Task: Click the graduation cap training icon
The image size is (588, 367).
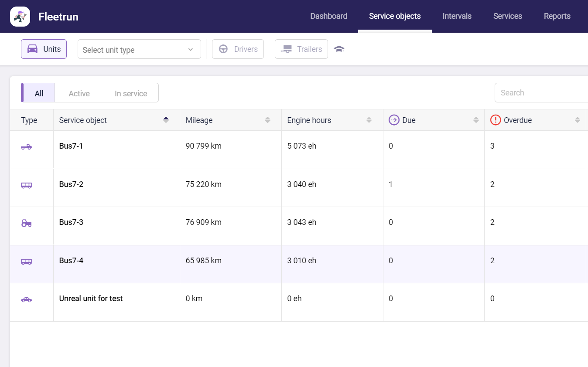Action: click(339, 49)
